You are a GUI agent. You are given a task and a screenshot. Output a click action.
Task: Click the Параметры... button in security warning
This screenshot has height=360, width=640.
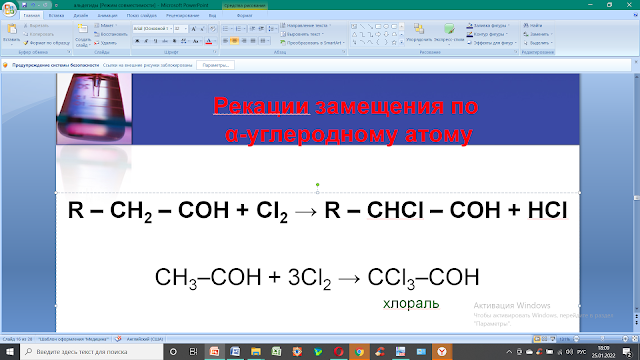click(216, 65)
